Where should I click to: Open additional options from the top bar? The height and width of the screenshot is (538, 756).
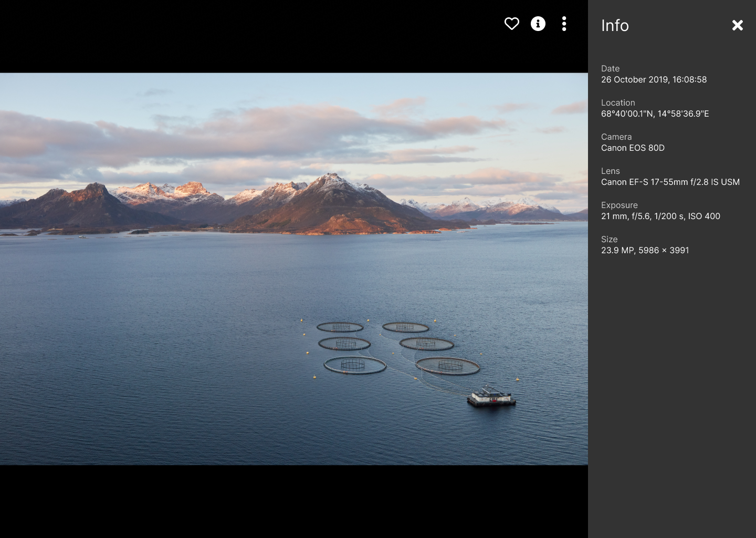coord(564,24)
